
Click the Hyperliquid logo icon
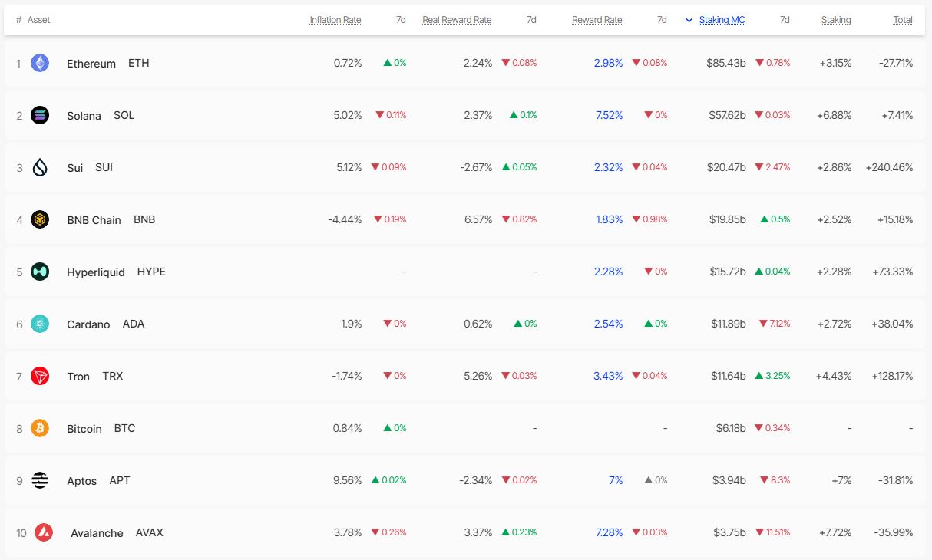(40, 272)
